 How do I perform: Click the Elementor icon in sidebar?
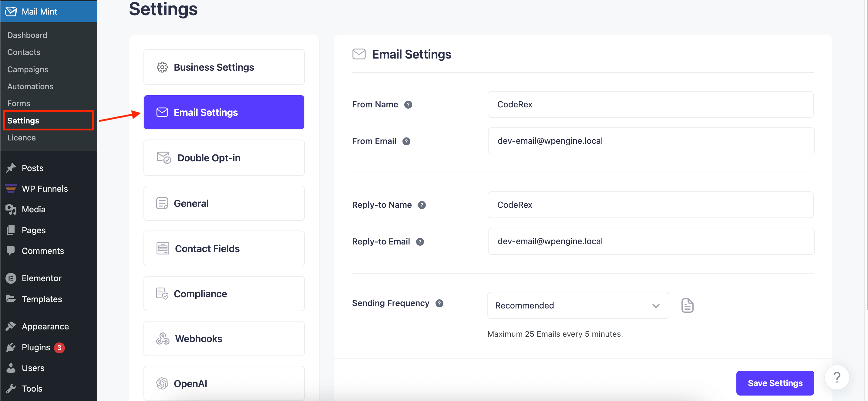coord(11,278)
